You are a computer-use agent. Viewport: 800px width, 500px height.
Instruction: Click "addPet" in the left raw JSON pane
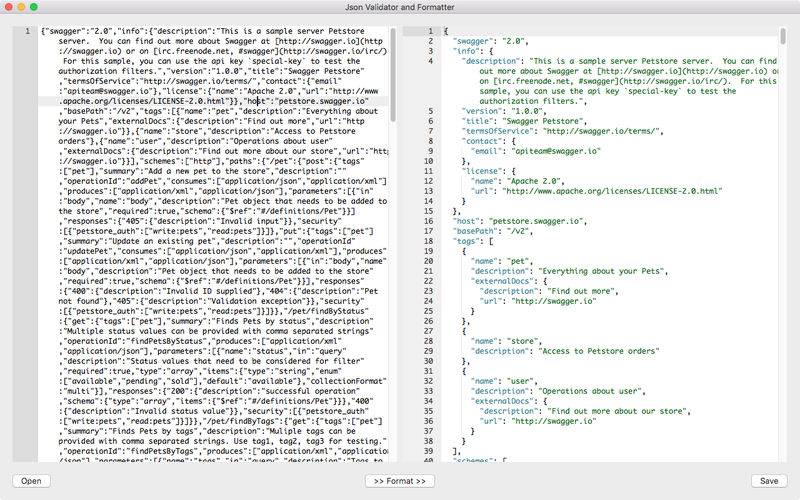[146, 181]
